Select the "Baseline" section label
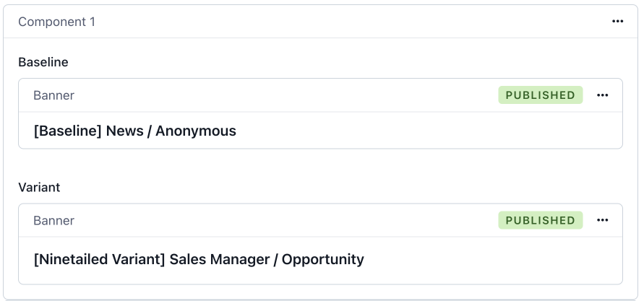Screen dimensions: 644x301 (x=43, y=62)
